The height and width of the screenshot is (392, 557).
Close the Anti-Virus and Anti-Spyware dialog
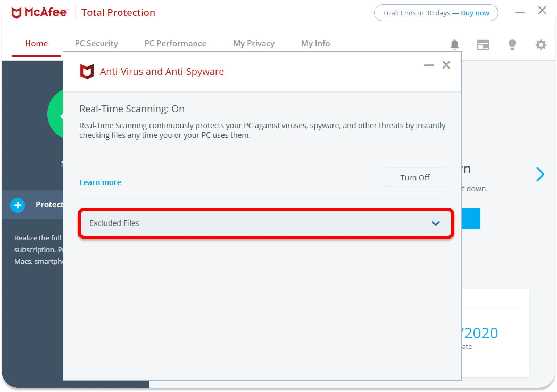(446, 65)
